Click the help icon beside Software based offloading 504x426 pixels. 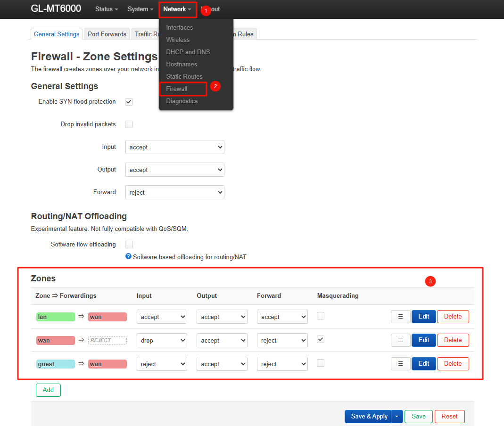[x=128, y=257]
